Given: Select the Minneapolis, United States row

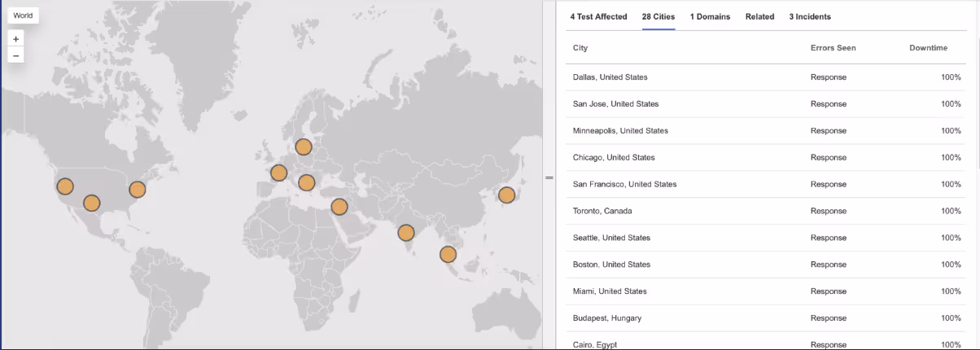Looking at the screenshot, I should click(766, 131).
